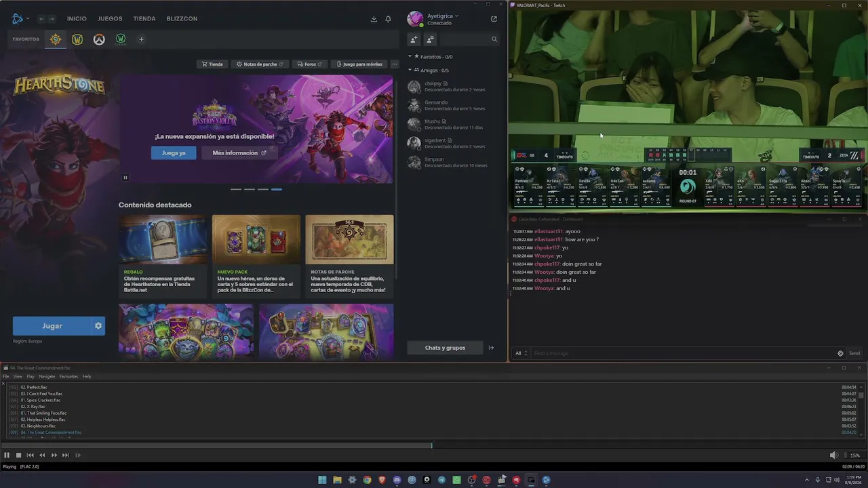Open the Regalo featured content card

pyautogui.click(x=163, y=256)
